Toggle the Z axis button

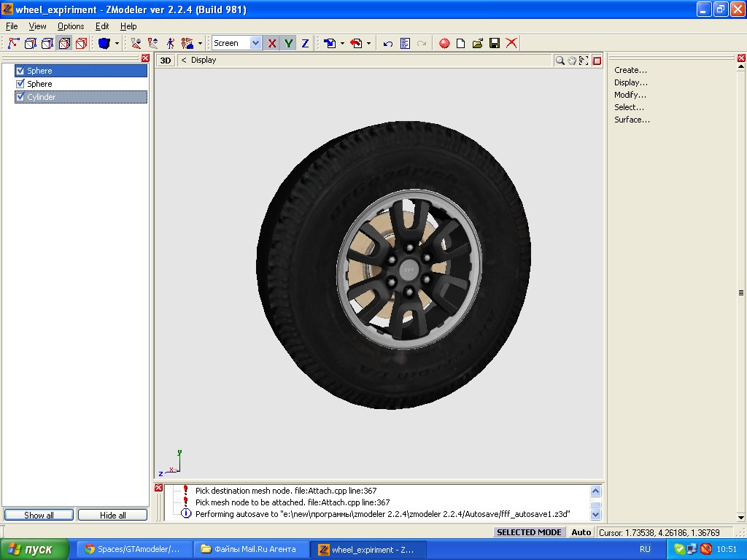(x=305, y=43)
